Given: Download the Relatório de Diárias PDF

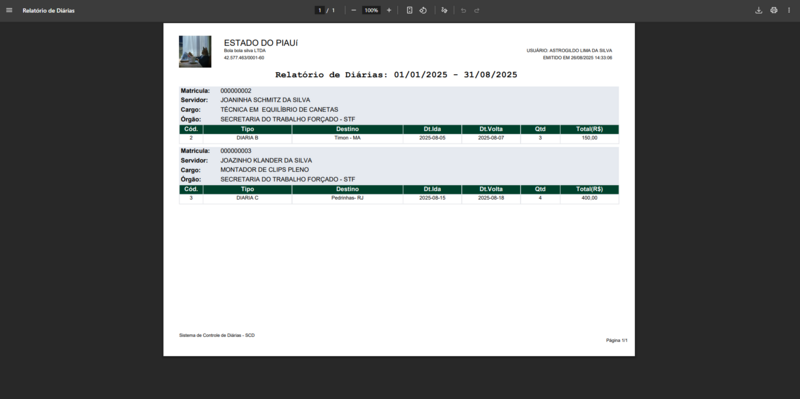Looking at the screenshot, I should (759, 10).
